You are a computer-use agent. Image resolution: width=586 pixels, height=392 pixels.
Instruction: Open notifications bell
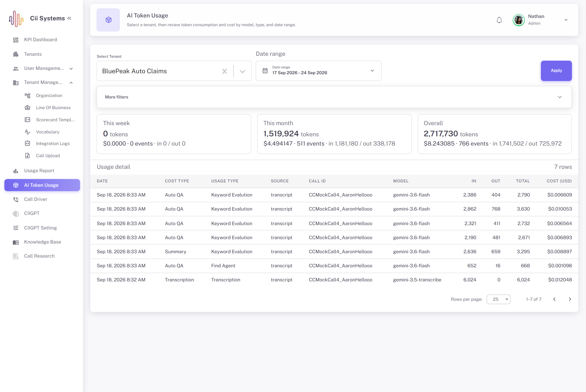point(499,20)
